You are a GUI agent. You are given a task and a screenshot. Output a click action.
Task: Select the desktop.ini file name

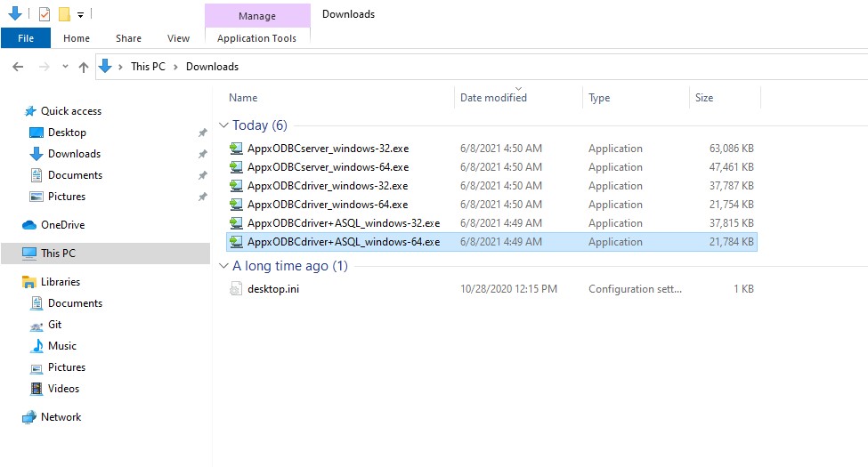coord(273,289)
